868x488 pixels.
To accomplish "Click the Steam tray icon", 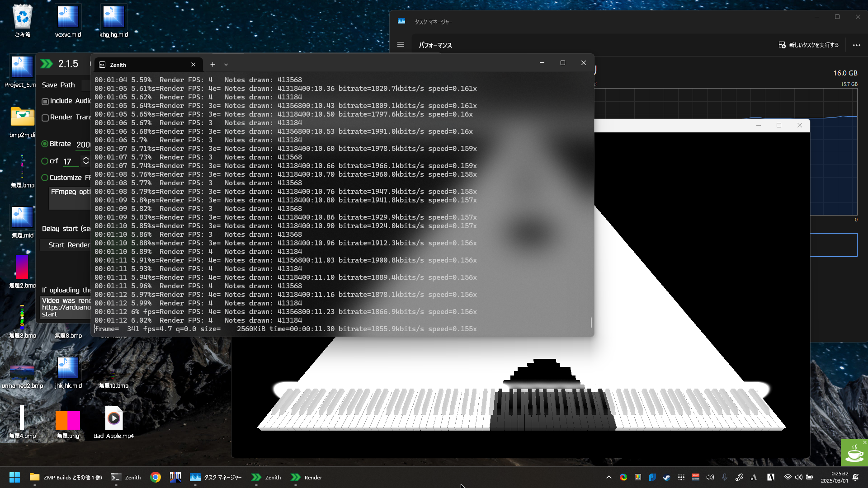I will (x=666, y=477).
